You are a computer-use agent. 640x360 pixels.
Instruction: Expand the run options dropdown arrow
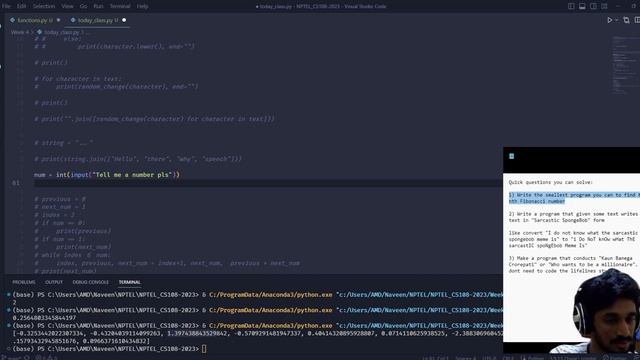[x=616, y=20]
